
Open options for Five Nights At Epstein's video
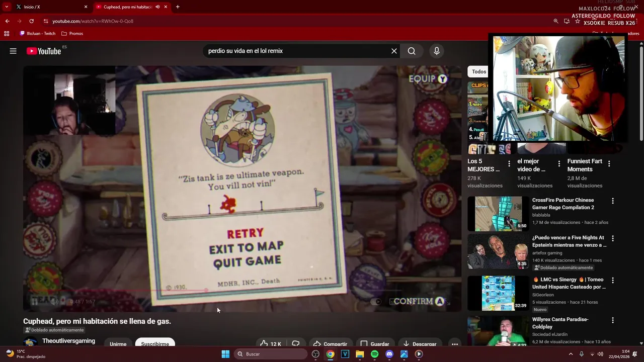pos(612,239)
